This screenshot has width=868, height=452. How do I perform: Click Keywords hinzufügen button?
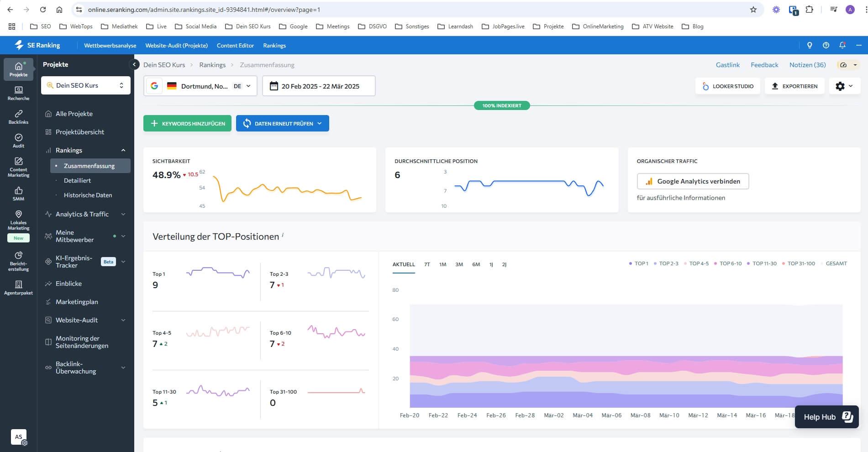tap(187, 123)
